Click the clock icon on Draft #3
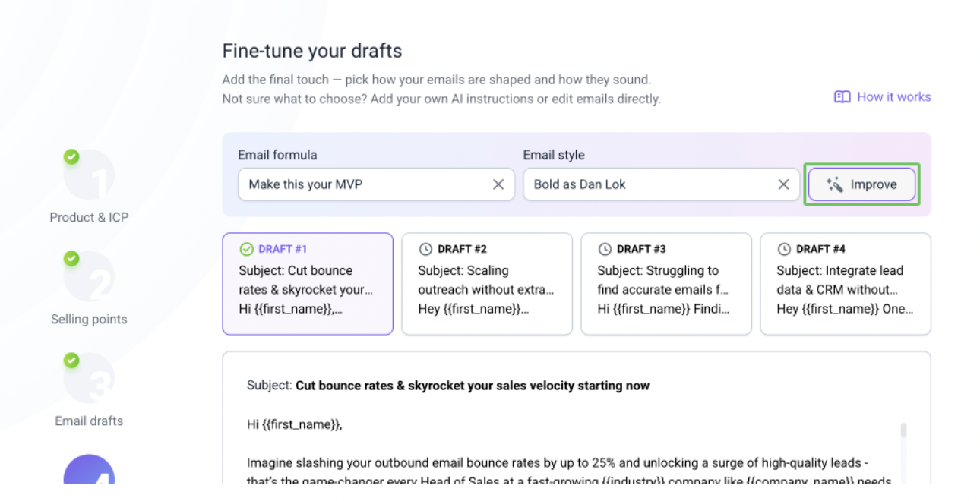Image resolution: width=980 pixels, height=501 pixels. 605,249
